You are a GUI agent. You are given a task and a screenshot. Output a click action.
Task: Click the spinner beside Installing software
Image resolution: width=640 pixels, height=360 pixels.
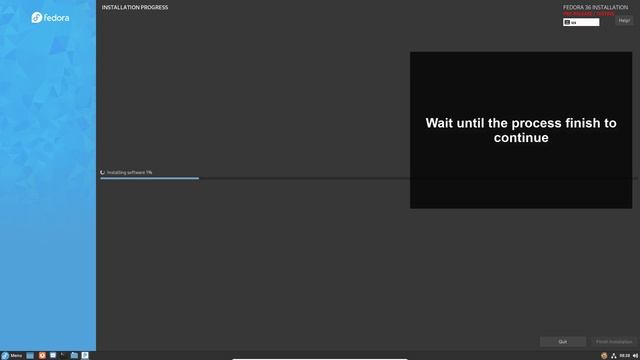[102, 172]
